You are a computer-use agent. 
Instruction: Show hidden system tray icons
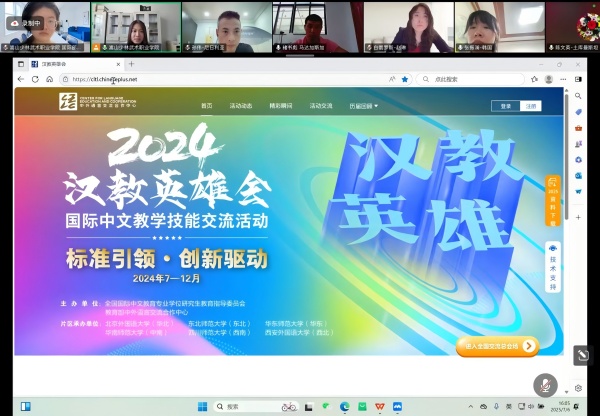471,406
